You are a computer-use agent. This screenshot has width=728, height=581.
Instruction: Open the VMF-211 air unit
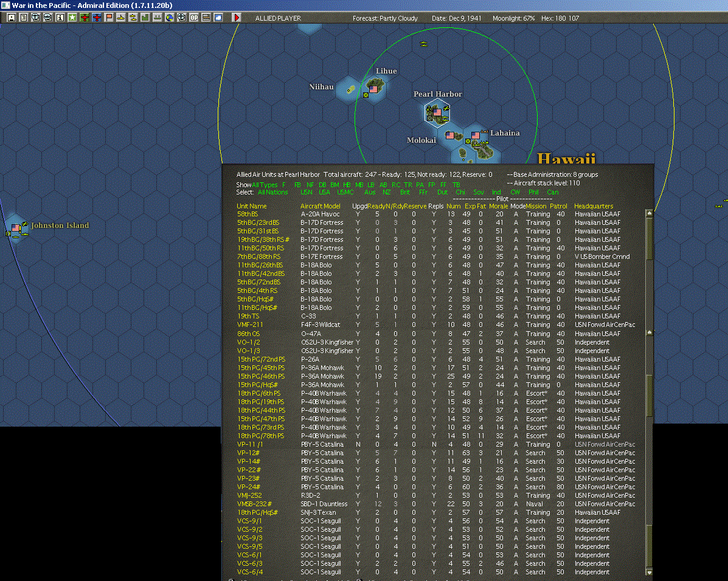pos(250,325)
